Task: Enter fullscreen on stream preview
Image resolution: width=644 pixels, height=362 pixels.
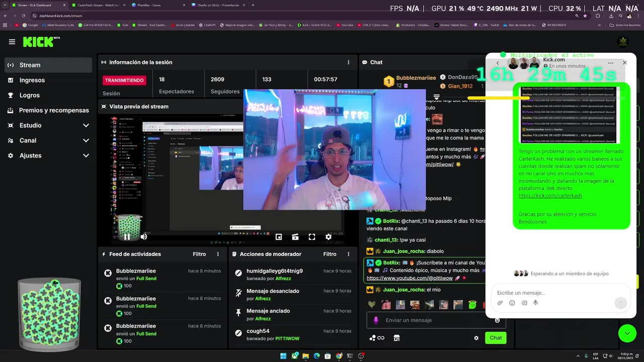Action: [312, 237]
